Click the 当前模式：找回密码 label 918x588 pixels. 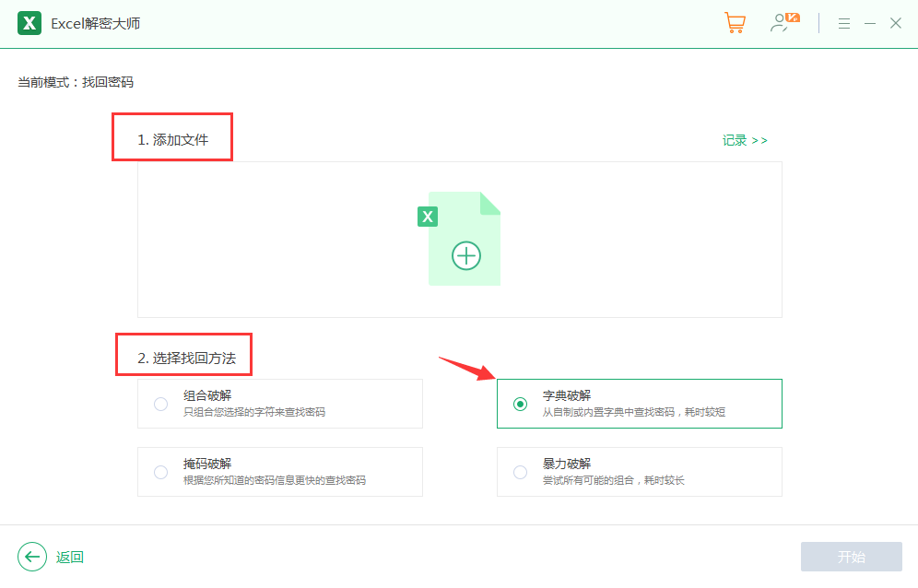[x=76, y=82]
